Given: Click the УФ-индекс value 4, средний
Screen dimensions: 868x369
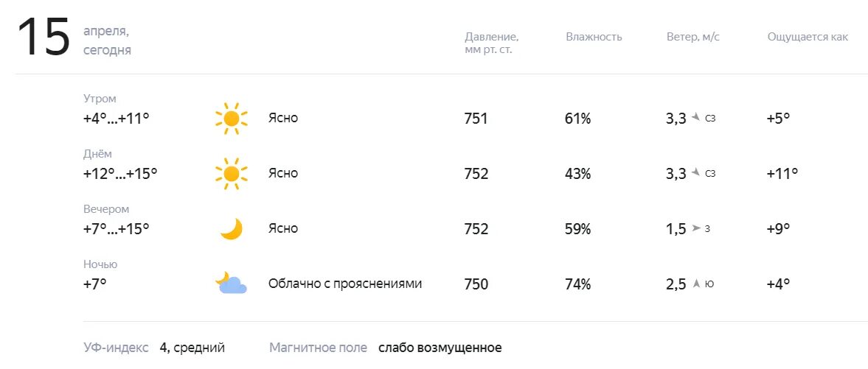Looking at the screenshot, I should coord(192,348).
